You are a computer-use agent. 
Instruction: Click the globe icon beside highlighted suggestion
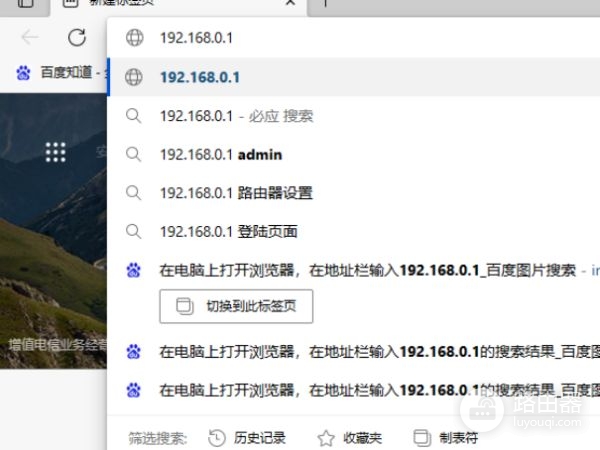[133, 77]
